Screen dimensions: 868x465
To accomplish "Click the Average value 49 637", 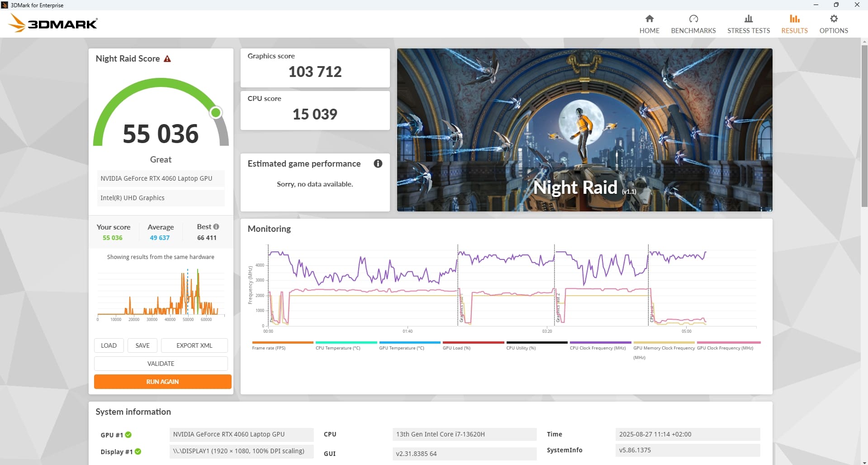I will pyautogui.click(x=160, y=238).
